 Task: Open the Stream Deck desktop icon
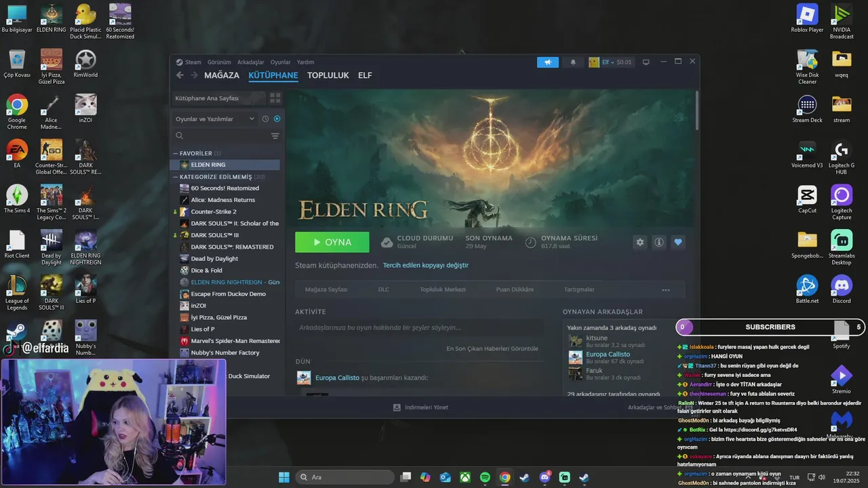point(807,109)
